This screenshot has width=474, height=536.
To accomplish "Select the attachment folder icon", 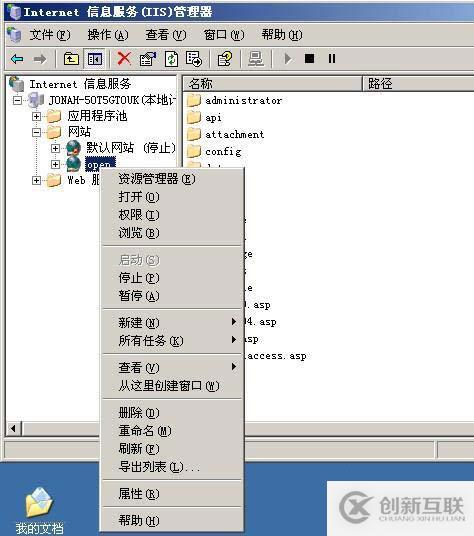I will click(194, 134).
